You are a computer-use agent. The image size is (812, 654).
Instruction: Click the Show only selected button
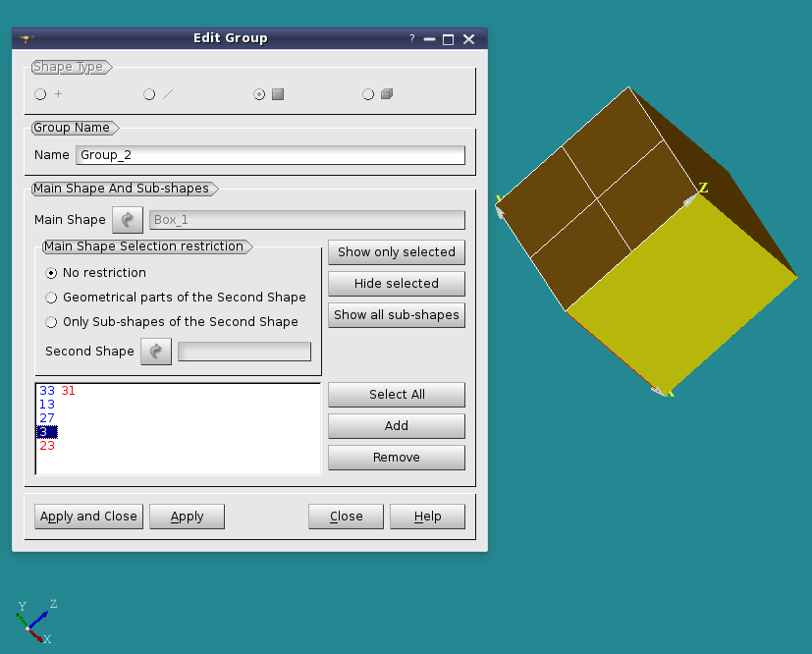click(397, 252)
